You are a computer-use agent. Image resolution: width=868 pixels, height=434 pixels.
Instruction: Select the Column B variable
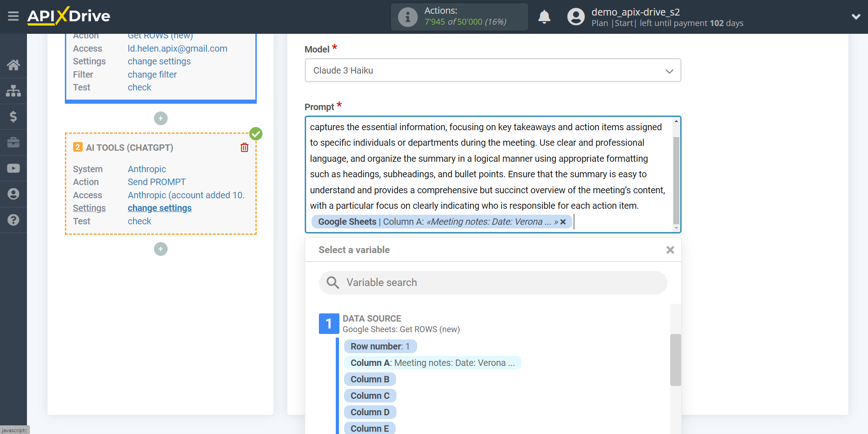[x=370, y=379]
